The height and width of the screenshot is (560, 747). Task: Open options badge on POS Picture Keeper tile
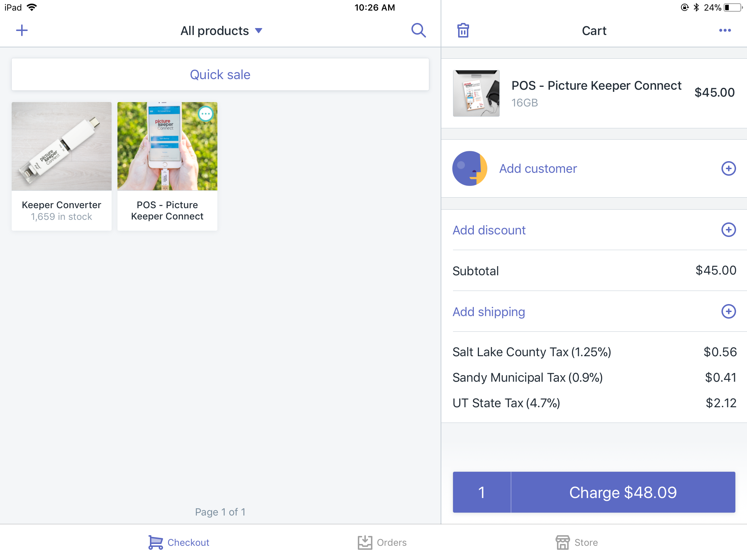pyautogui.click(x=206, y=114)
